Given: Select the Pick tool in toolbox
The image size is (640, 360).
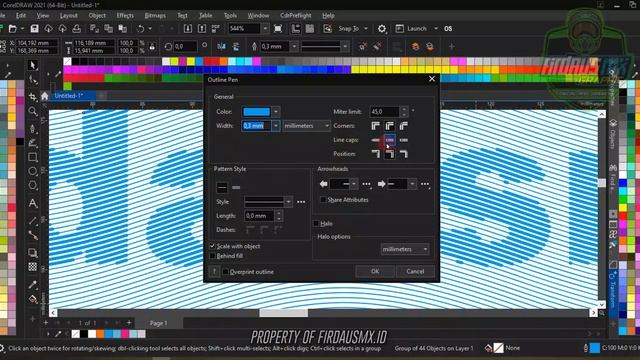Looking at the screenshot, I should [33, 65].
